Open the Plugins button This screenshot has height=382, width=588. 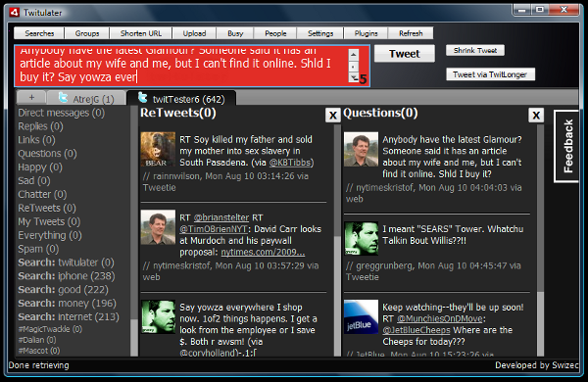click(x=366, y=33)
